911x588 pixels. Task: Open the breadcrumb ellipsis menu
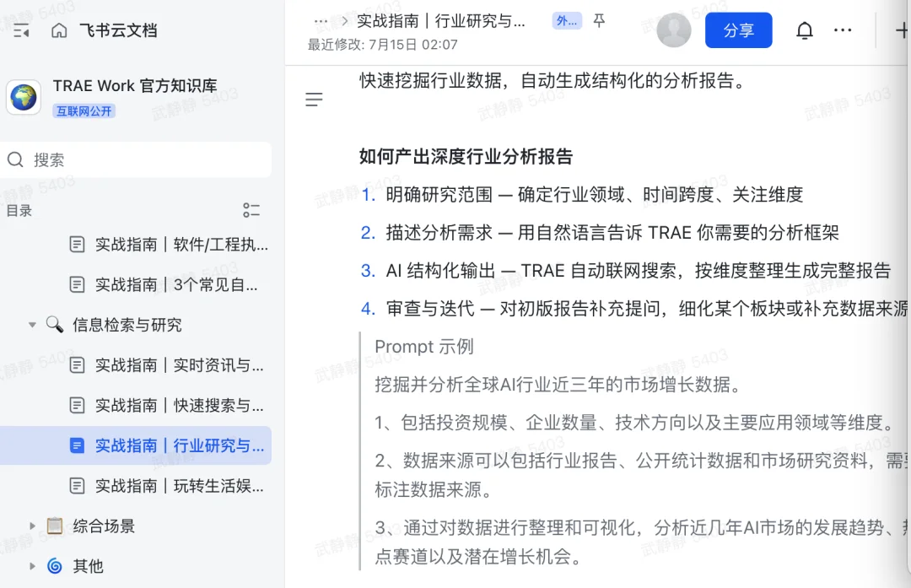click(321, 21)
